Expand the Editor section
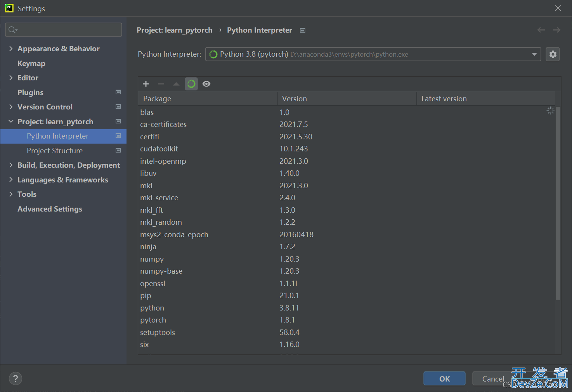Screen dimensions: 572x392 [11, 78]
